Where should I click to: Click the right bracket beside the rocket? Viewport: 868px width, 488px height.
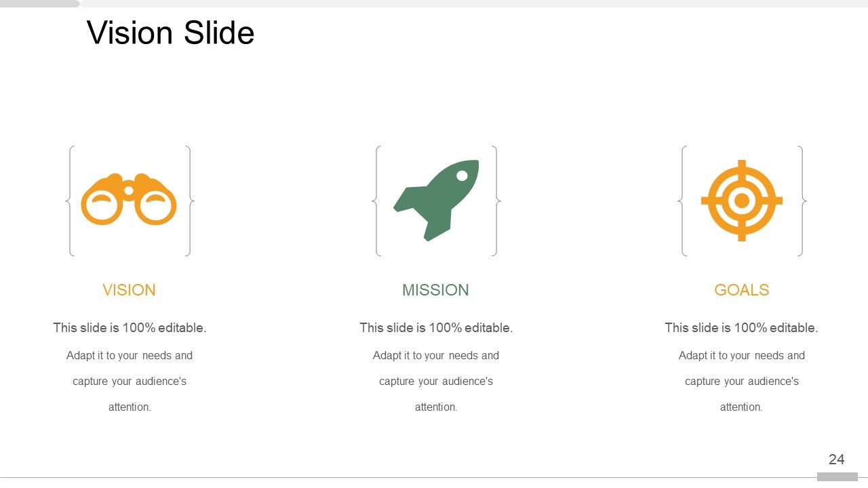coord(496,201)
